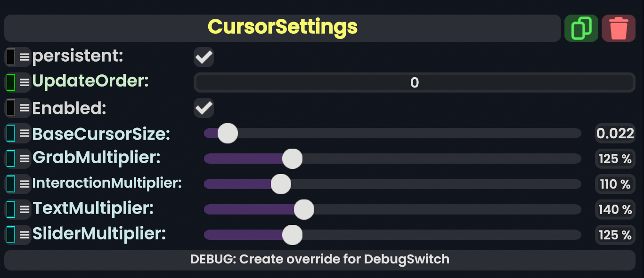Viewport: 644px width, 278px height.
Task: Click the red trash delete icon
Action: pos(619,28)
